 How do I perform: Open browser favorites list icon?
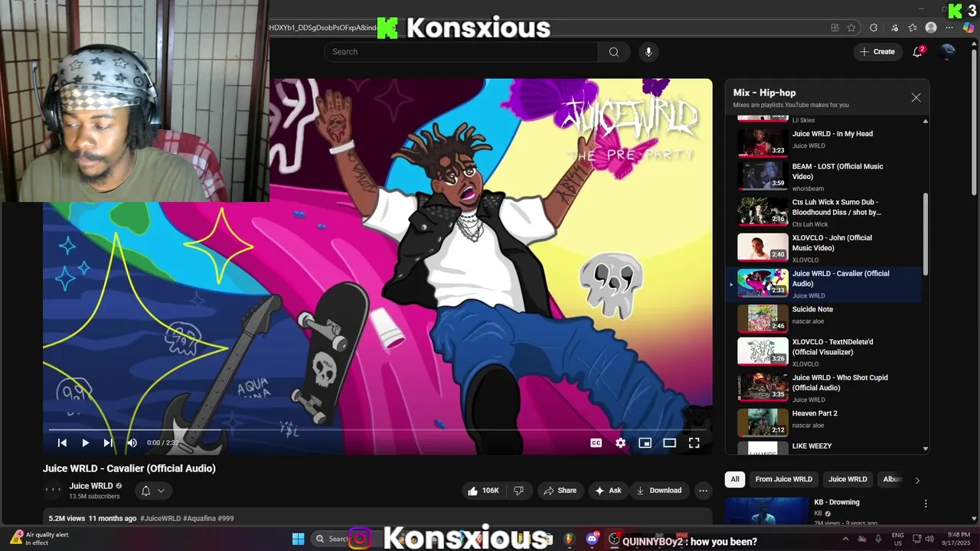[913, 28]
